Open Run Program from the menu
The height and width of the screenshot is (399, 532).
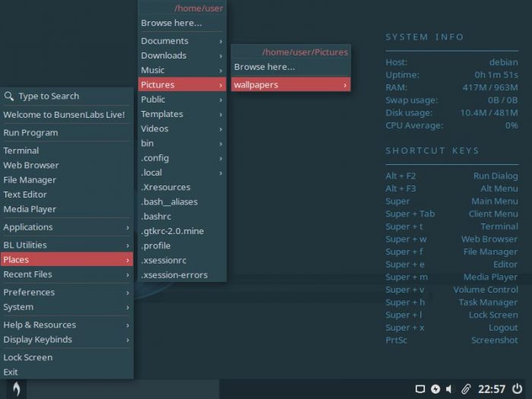[30, 132]
